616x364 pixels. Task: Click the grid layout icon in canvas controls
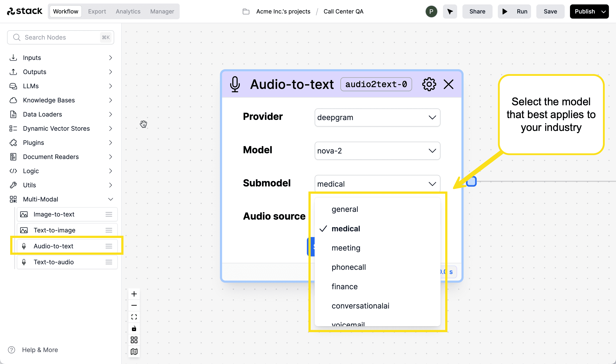coord(134,340)
